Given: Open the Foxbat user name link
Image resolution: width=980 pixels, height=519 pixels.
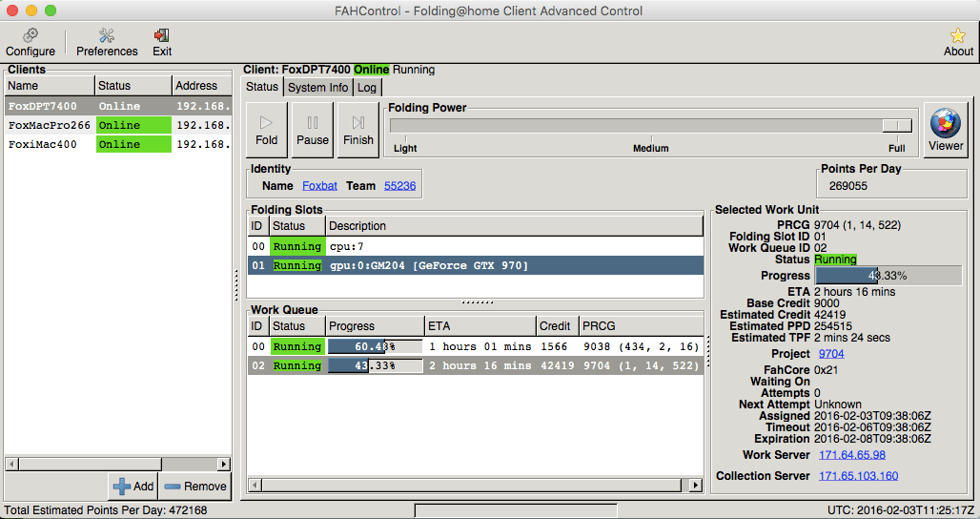Looking at the screenshot, I should (x=319, y=186).
